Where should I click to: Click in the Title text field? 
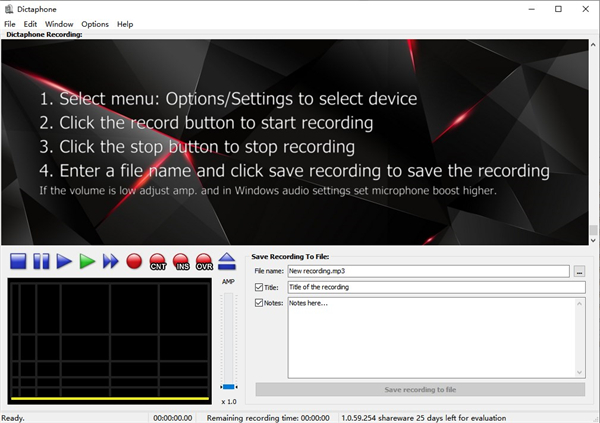click(x=436, y=287)
